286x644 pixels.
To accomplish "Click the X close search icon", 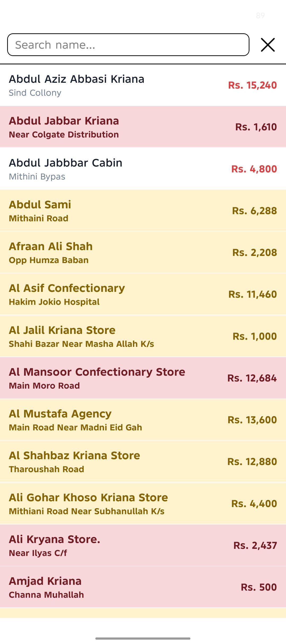I will [268, 45].
